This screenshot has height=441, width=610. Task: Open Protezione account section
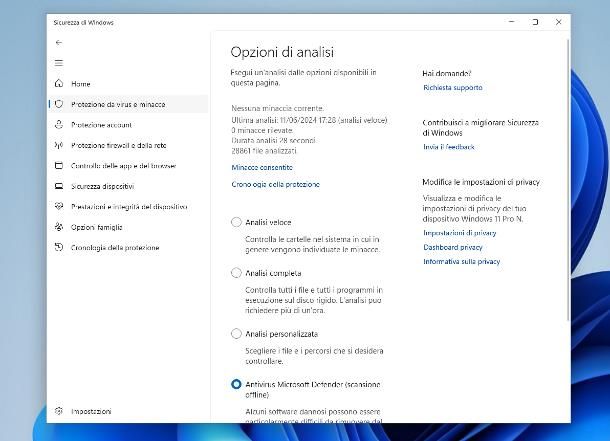(128, 125)
